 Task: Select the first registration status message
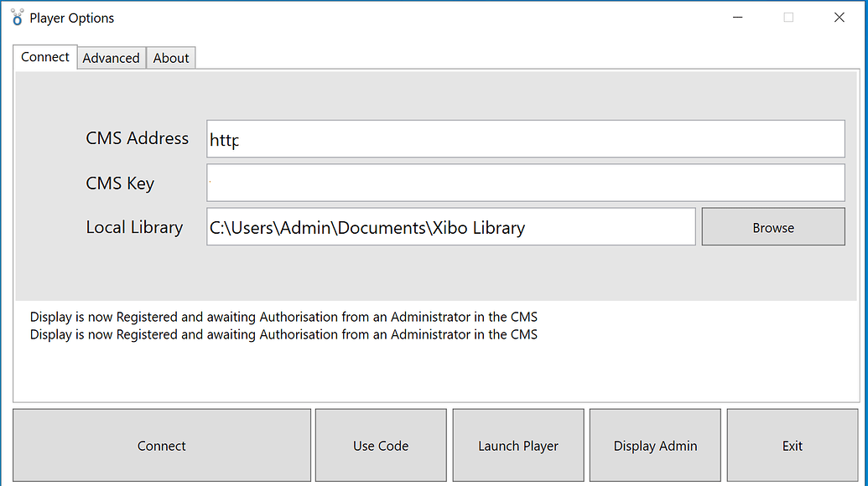point(283,317)
